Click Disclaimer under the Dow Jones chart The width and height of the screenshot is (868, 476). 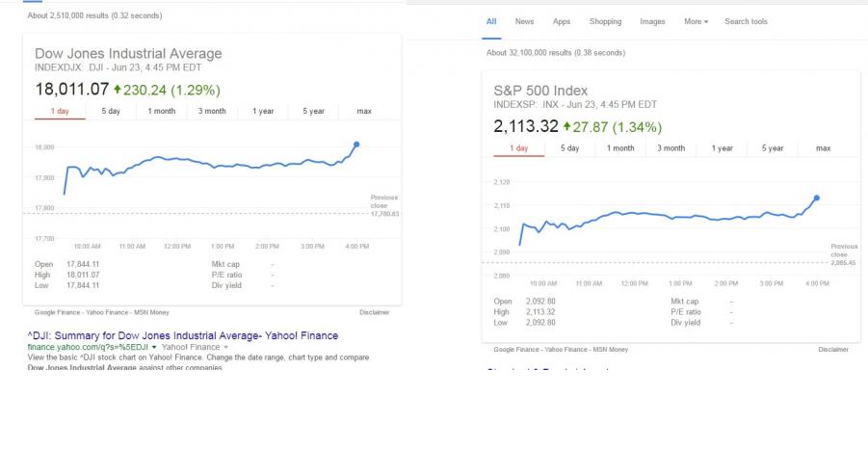tap(374, 312)
